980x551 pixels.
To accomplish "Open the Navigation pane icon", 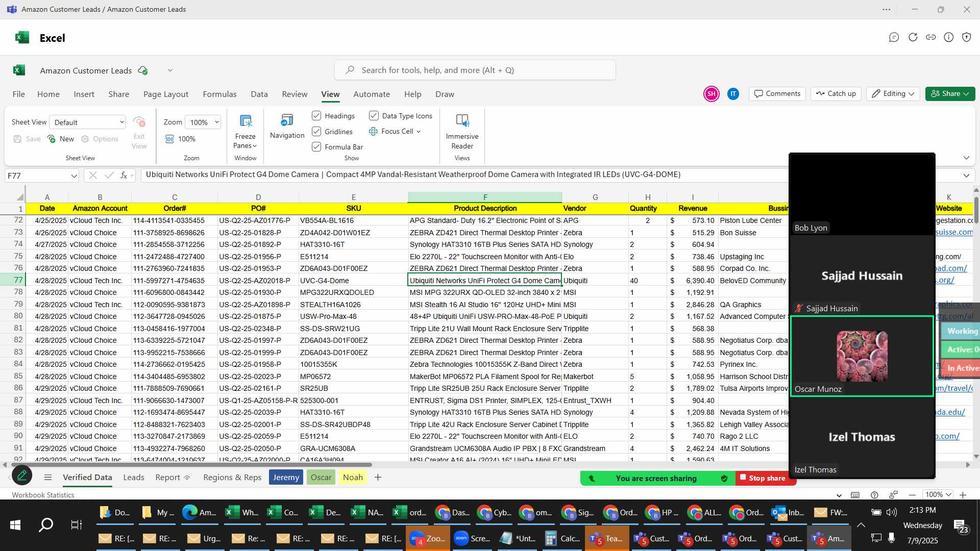I will pos(287,120).
